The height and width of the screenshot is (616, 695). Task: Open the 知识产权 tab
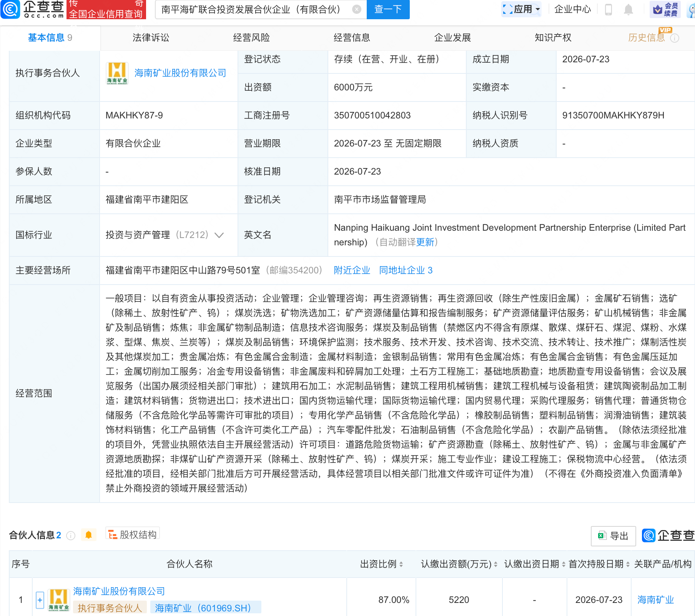(553, 38)
